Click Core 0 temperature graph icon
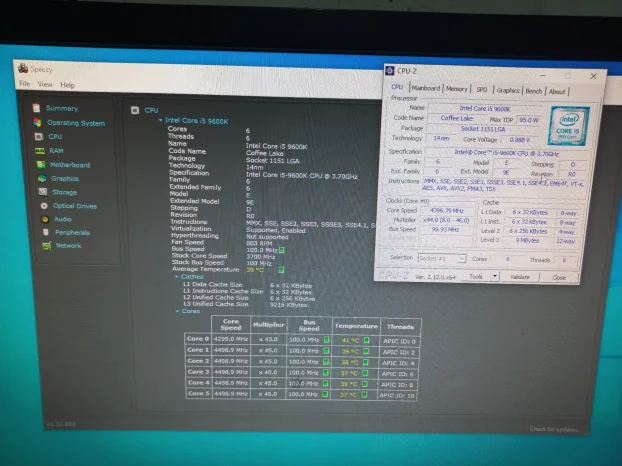The image size is (622, 466). tap(366, 340)
